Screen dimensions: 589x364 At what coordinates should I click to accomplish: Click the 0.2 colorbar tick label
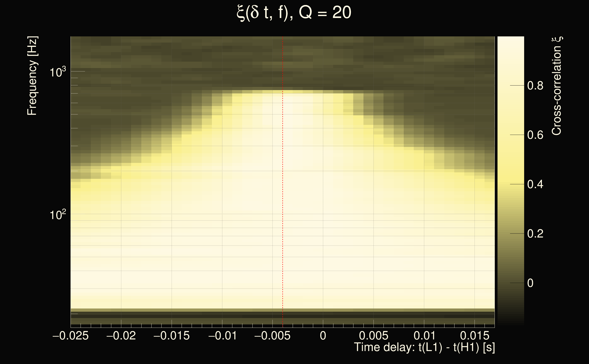535,234
